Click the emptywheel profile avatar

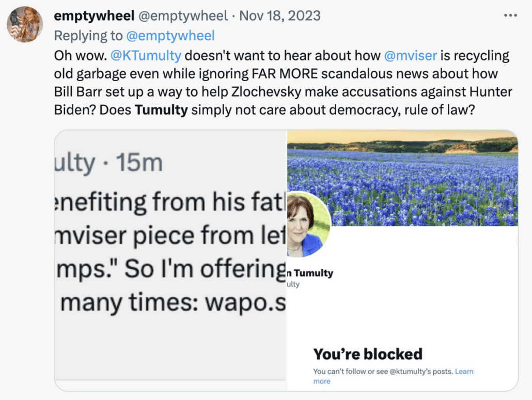25,24
